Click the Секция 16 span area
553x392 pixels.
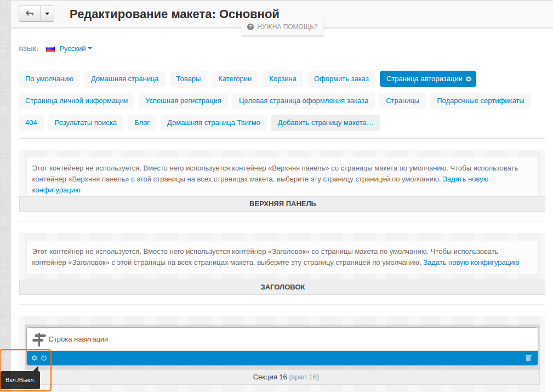(x=286, y=377)
